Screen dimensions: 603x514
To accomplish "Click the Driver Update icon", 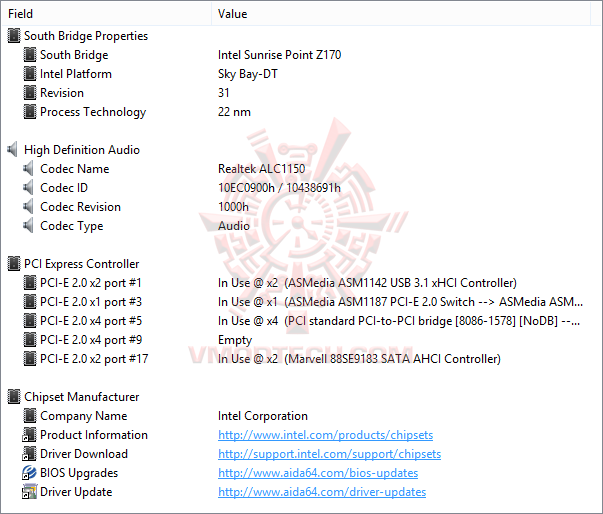I will (x=29, y=492).
